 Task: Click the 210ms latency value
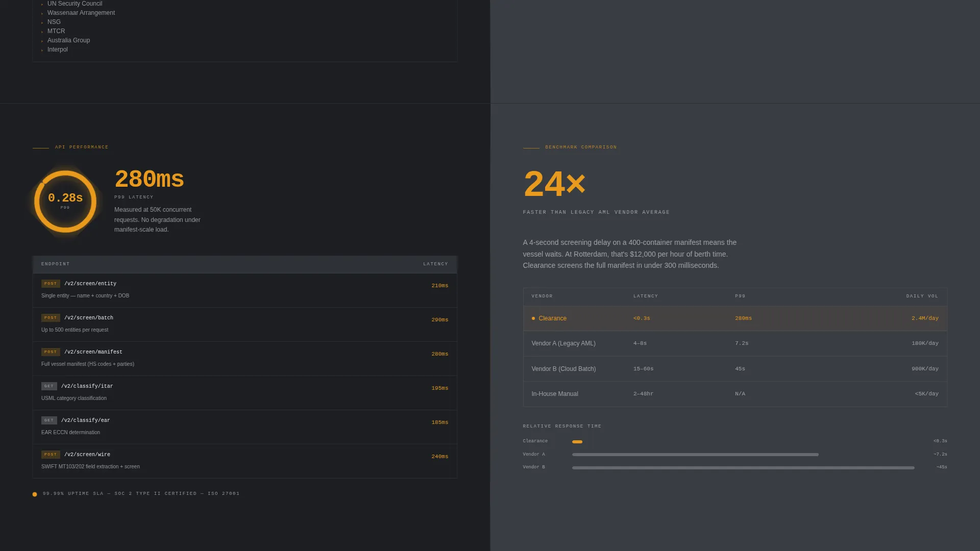coord(440,286)
